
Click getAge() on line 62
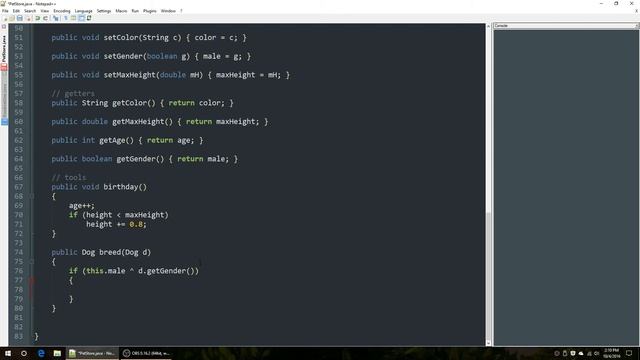pos(116,140)
